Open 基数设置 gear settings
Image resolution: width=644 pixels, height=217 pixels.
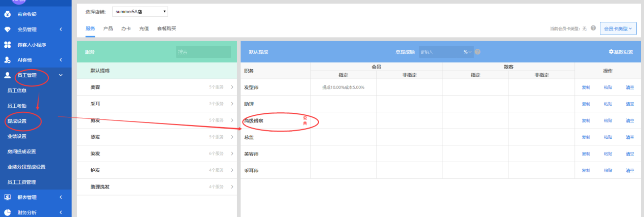pyautogui.click(x=621, y=52)
